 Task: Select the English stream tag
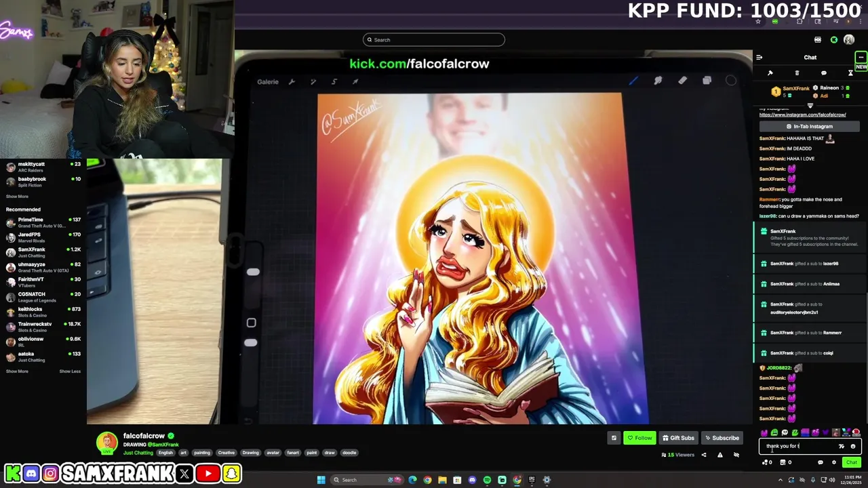click(165, 453)
